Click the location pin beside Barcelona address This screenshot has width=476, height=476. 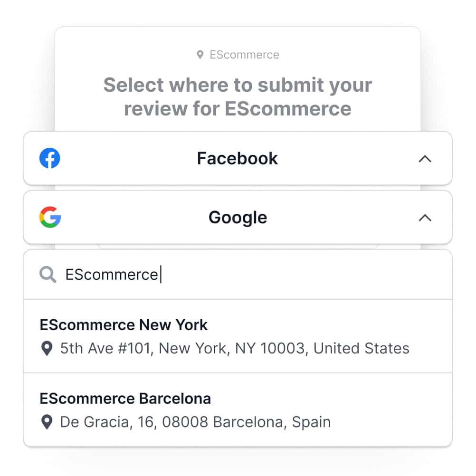[x=47, y=422]
